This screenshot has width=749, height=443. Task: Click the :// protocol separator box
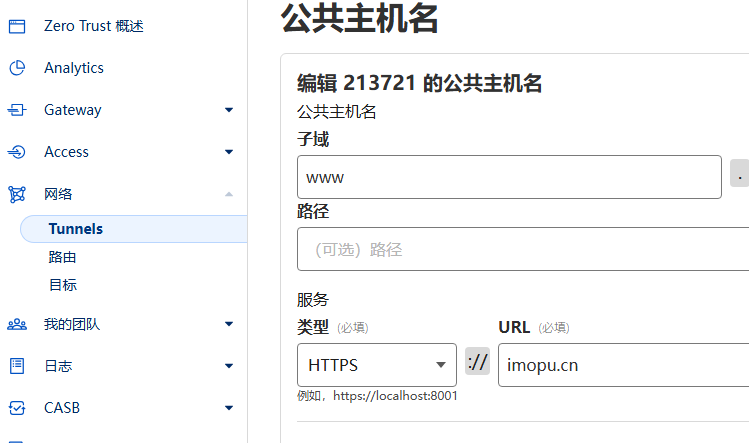pos(477,361)
